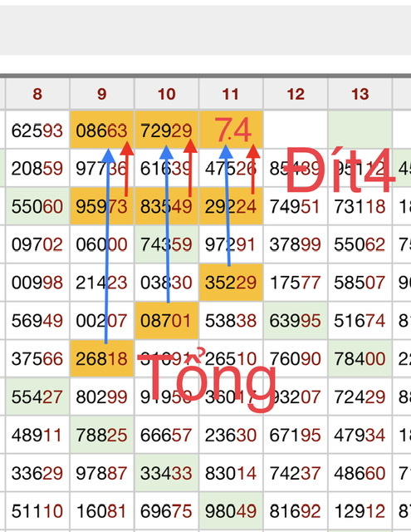The height and width of the screenshot is (532, 411).
Task: Click green cell 74359
Action: click(166, 244)
